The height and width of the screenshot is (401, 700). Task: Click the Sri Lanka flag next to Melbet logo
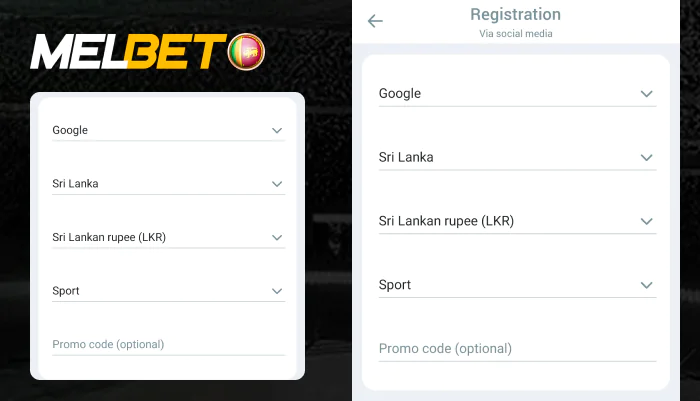point(246,51)
